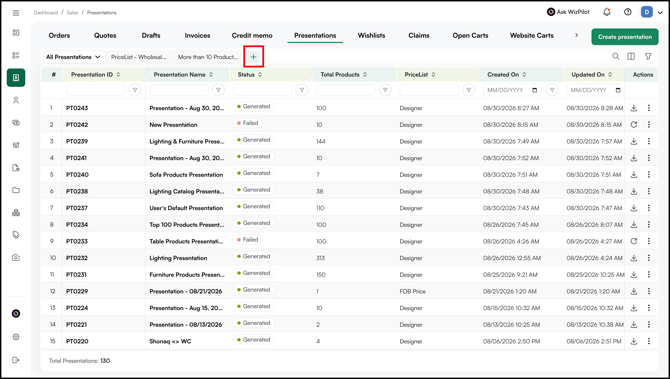Open filter options for Presentation ID
This screenshot has height=379, width=670.
(x=135, y=90)
